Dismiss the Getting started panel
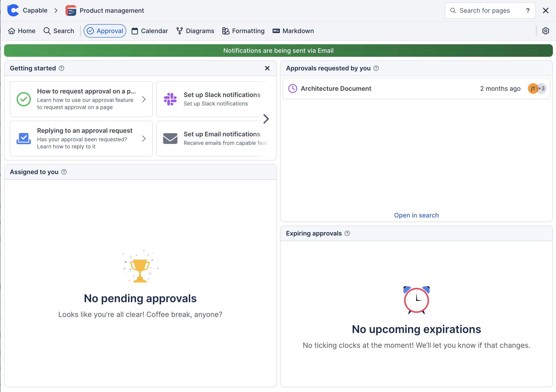 tap(267, 68)
